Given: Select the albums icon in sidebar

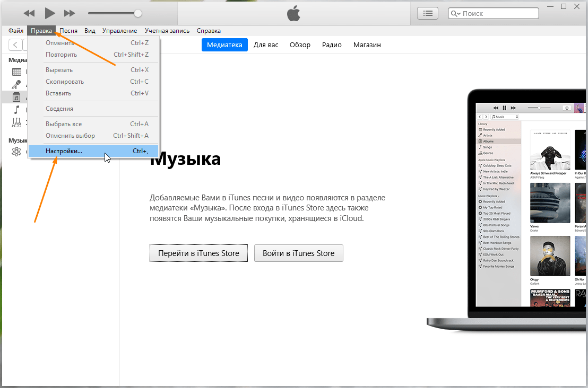Looking at the screenshot, I should 16,97.
